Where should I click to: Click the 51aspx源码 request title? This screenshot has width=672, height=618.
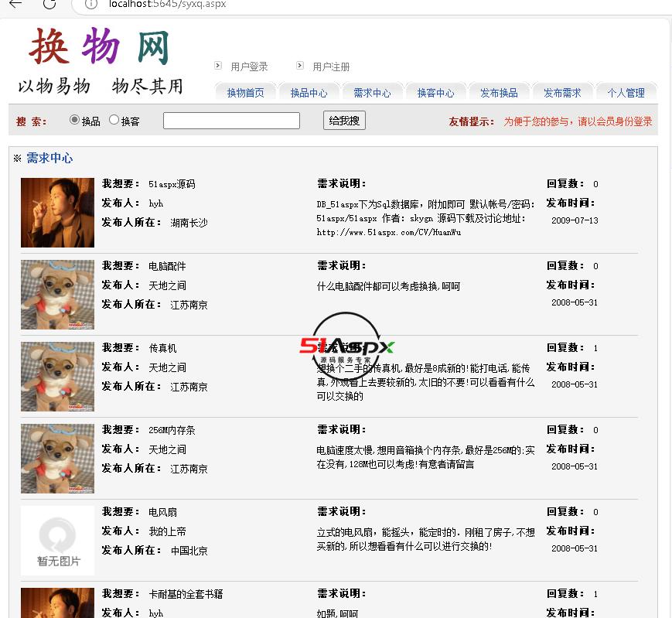[x=172, y=184]
